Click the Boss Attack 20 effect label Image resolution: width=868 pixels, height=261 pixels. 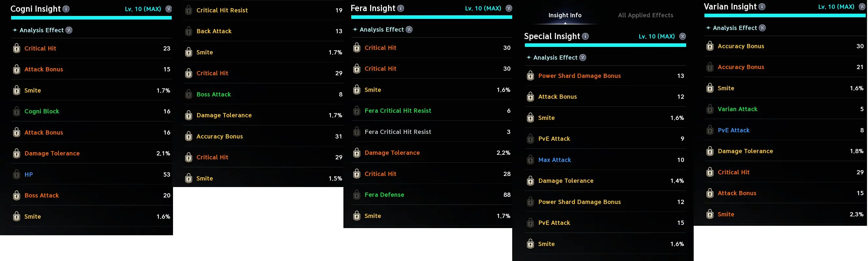click(41, 196)
